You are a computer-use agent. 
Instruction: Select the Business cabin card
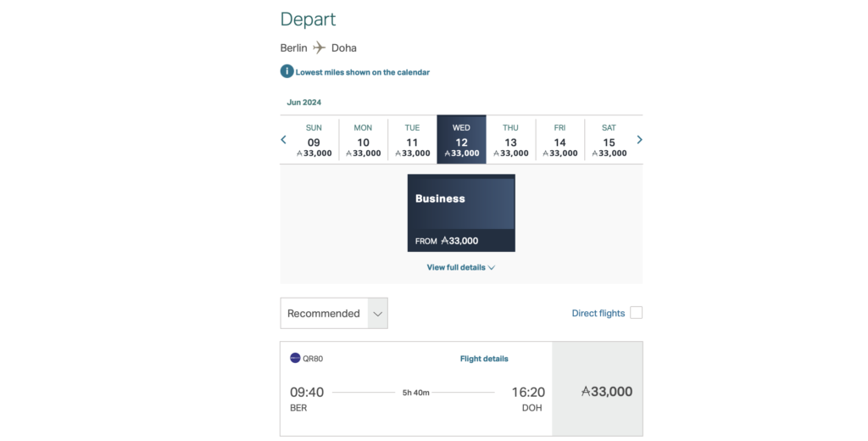tap(461, 213)
